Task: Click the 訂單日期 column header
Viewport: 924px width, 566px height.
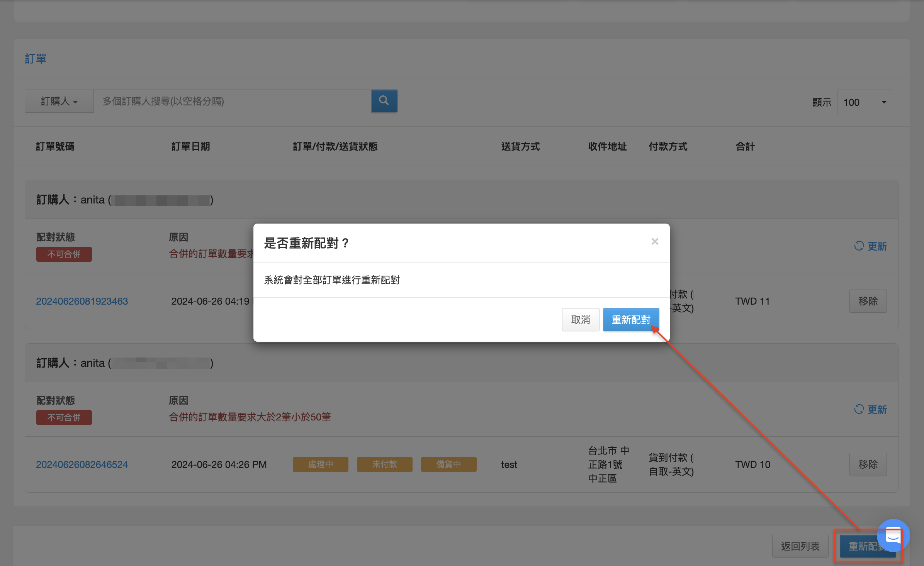Action: tap(191, 146)
